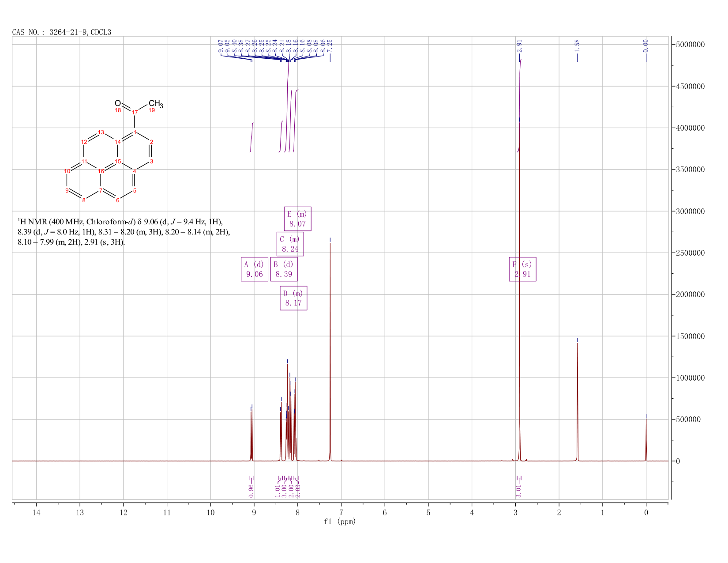Click the doublet peak at 9.06 ppm

click(x=251, y=435)
